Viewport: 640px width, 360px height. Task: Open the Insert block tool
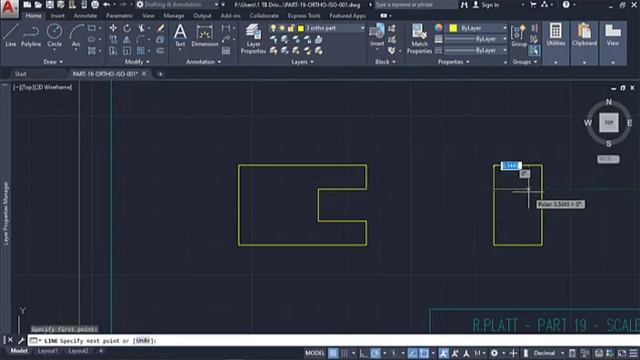(377, 35)
